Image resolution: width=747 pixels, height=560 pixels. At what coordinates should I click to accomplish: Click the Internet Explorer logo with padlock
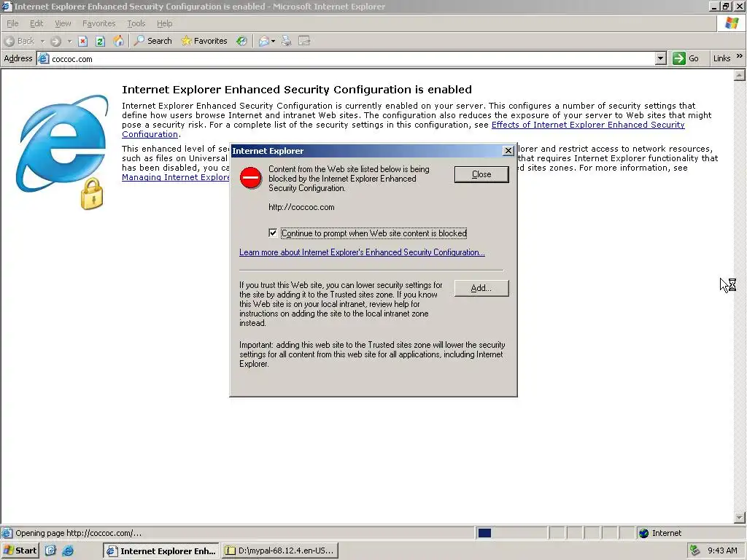62,152
